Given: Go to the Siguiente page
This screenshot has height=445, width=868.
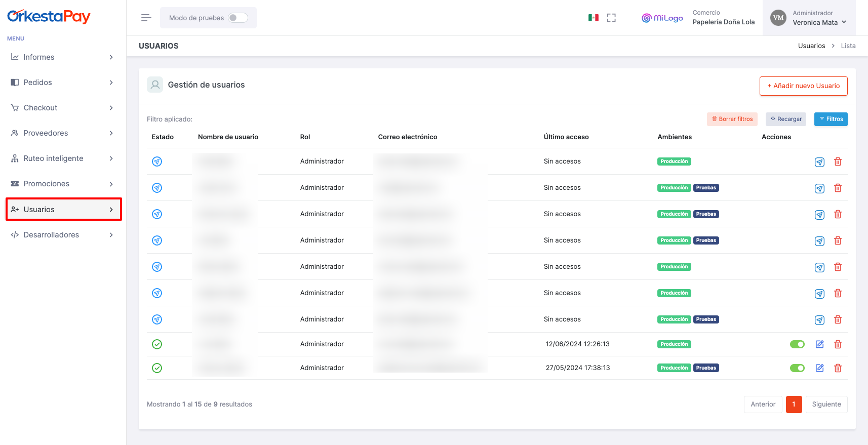Looking at the screenshot, I should (826, 404).
